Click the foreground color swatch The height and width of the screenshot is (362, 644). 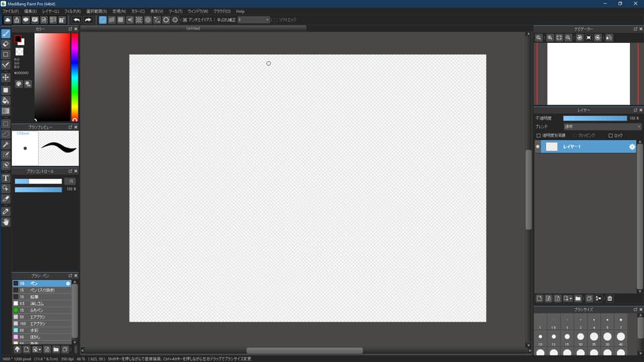click(x=17, y=39)
